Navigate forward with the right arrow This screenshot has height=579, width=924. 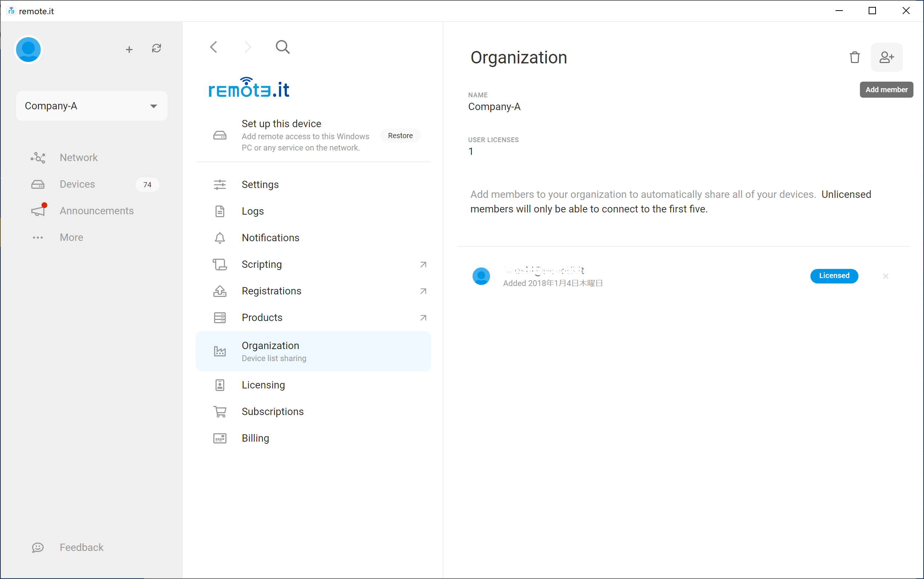click(248, 47)
